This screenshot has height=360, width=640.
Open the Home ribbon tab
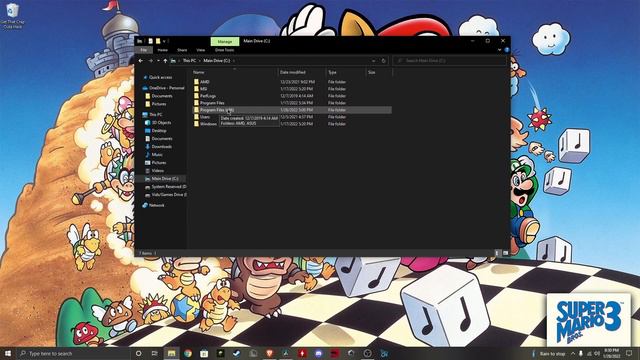[162, 50]
